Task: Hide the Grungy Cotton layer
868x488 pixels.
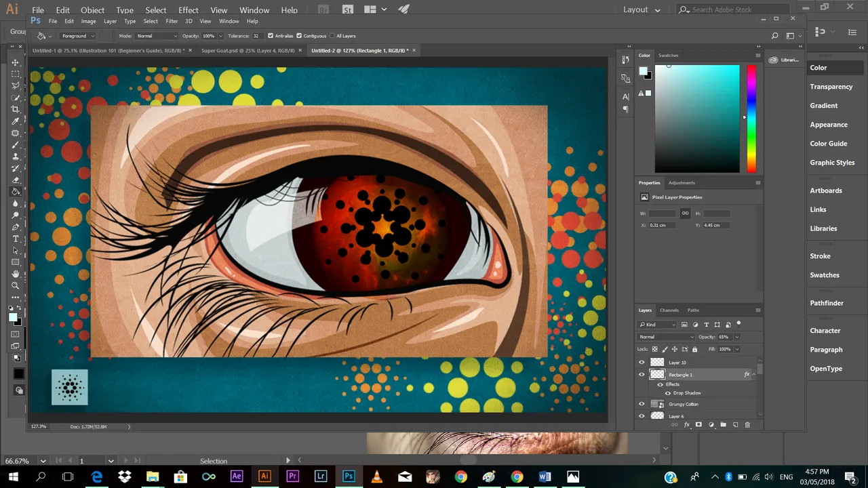Action: pyautogui.click(x=642, y=404)
